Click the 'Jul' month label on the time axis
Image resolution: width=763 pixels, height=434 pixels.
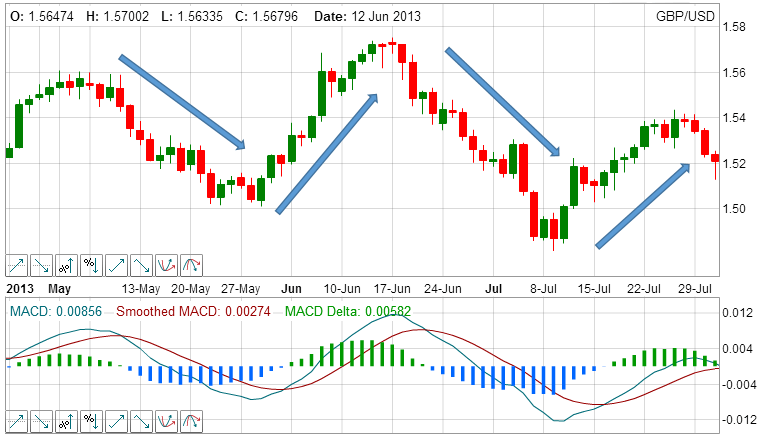tap(493, 289)
